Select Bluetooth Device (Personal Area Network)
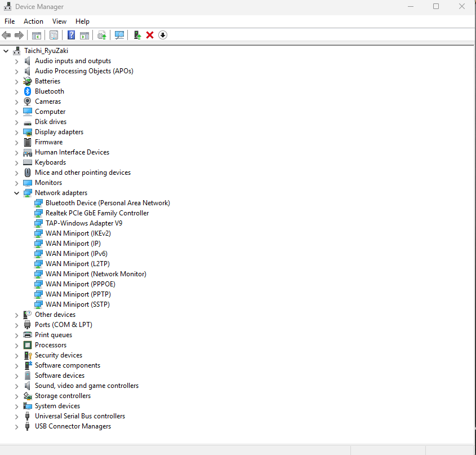Screen dimensions: 476x455 coord(108,203)
